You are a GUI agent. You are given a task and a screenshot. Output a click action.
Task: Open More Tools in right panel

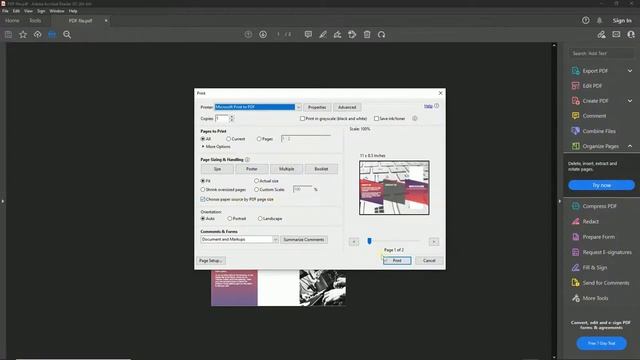[595, 298]
